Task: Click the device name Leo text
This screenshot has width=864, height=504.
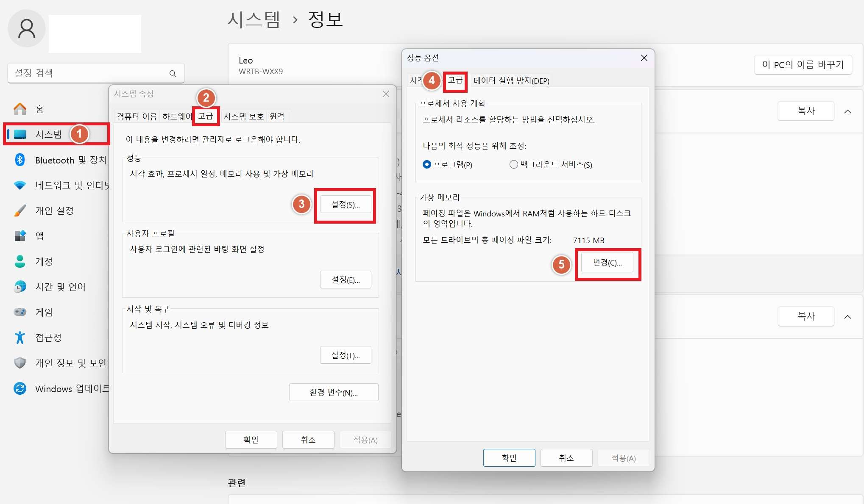Action: coord(246,61)
